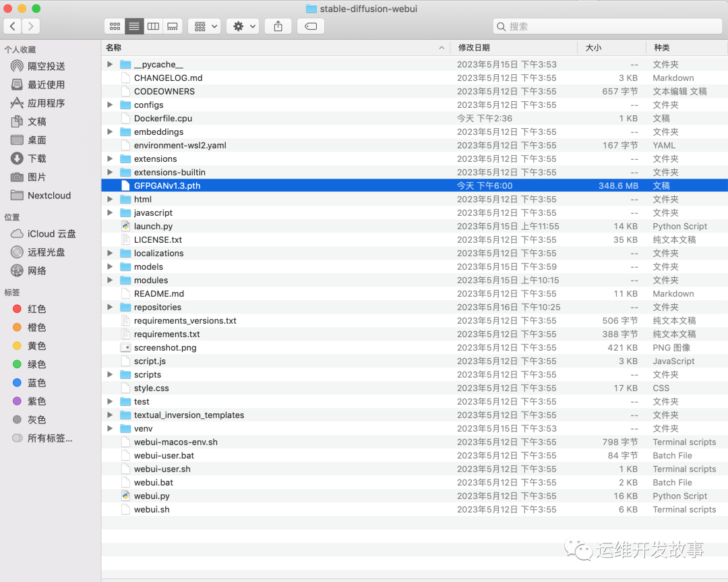Show 所有标签 all tags

[x=42, y=438]
